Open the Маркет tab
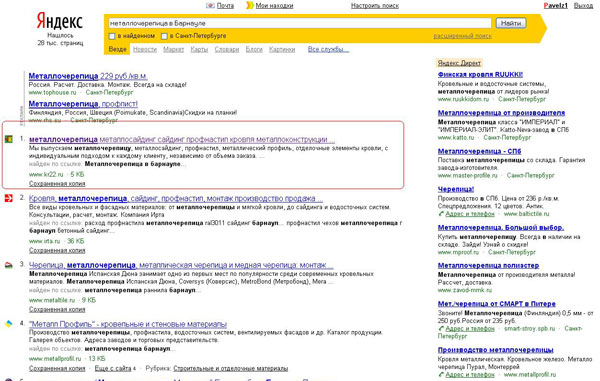Screen dimensions: 600x381 (x=173, y=49)
